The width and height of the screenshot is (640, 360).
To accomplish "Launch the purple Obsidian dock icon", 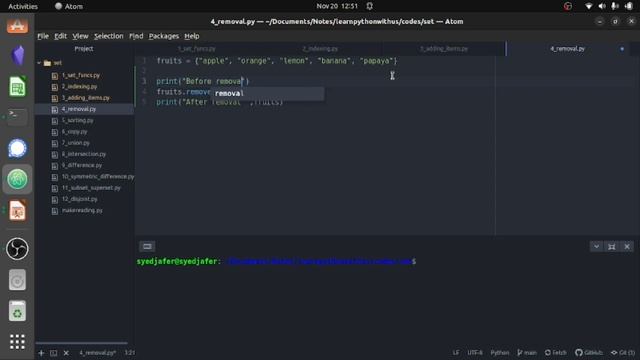I will point(17,55).
